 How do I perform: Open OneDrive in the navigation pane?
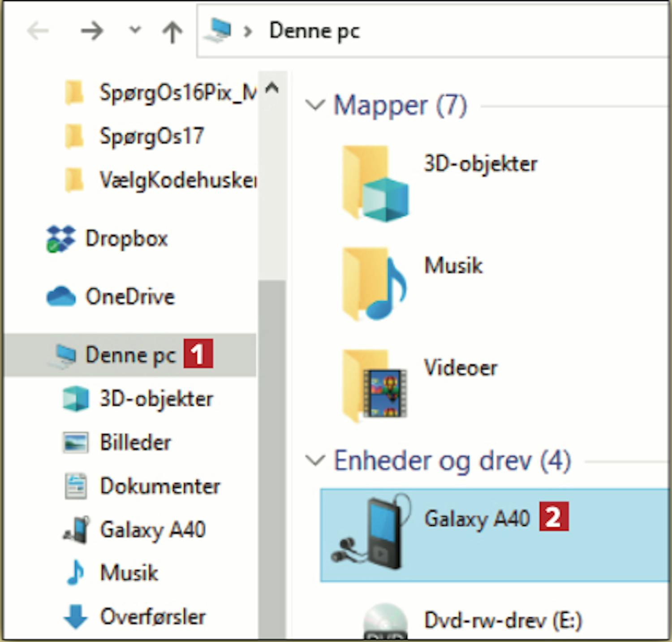(129, 297)
